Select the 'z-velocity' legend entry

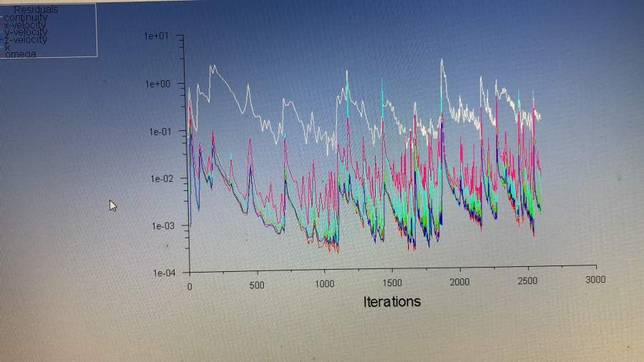tap(26, 40)
